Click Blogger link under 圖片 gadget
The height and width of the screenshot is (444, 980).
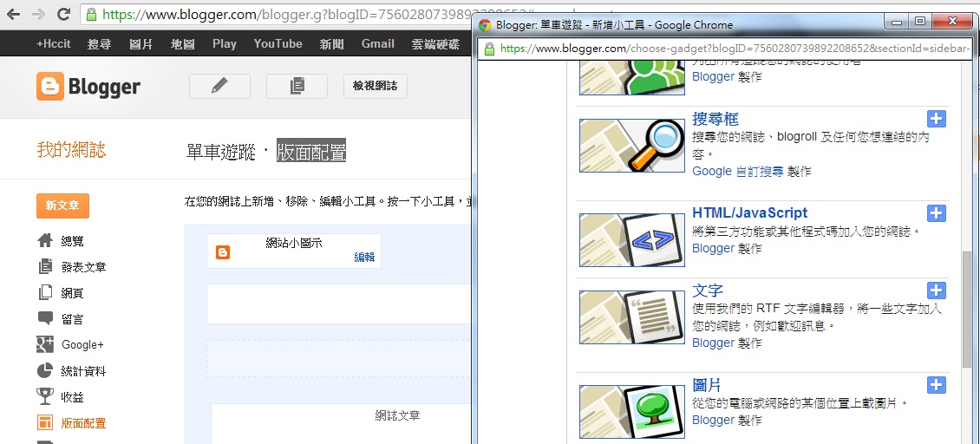(x=713, y=421)
